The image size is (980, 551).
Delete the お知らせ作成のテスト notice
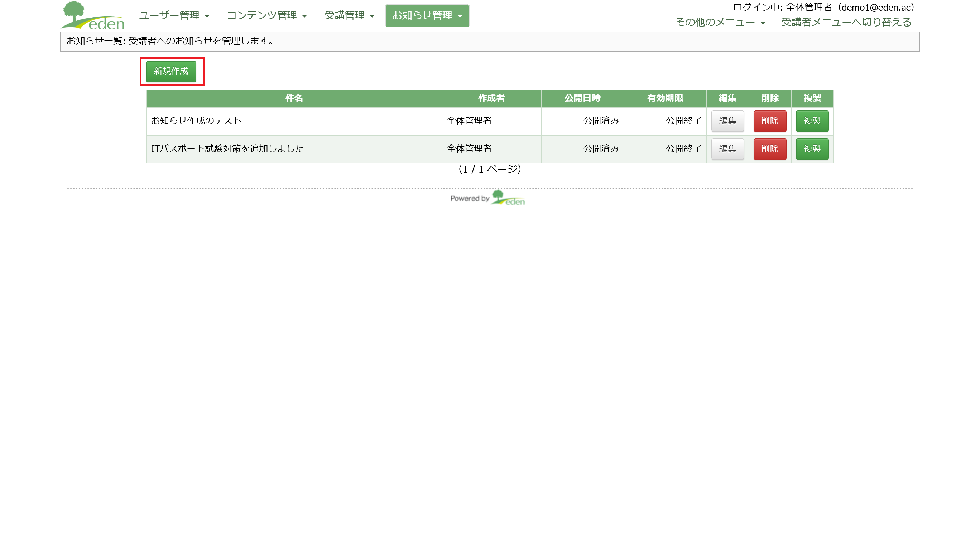(770, 121)
